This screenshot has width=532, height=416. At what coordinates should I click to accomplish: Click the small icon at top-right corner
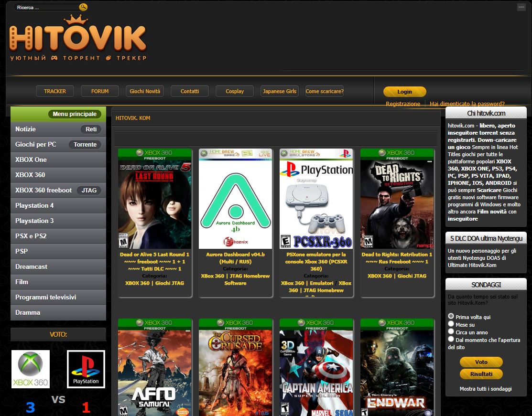(521, 7)
